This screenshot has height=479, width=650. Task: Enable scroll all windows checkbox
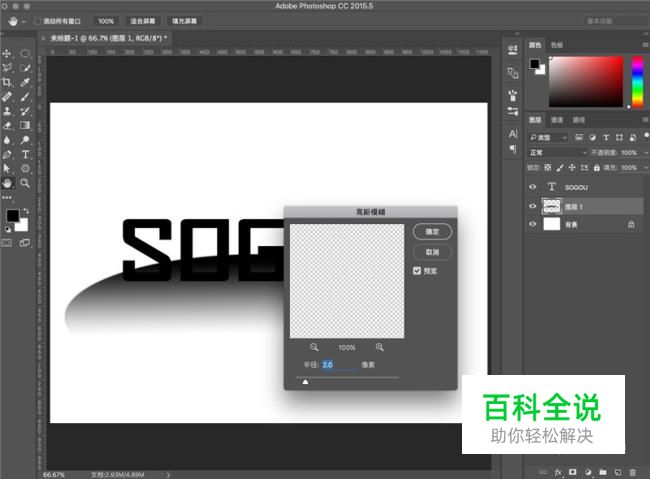[38, 21]
